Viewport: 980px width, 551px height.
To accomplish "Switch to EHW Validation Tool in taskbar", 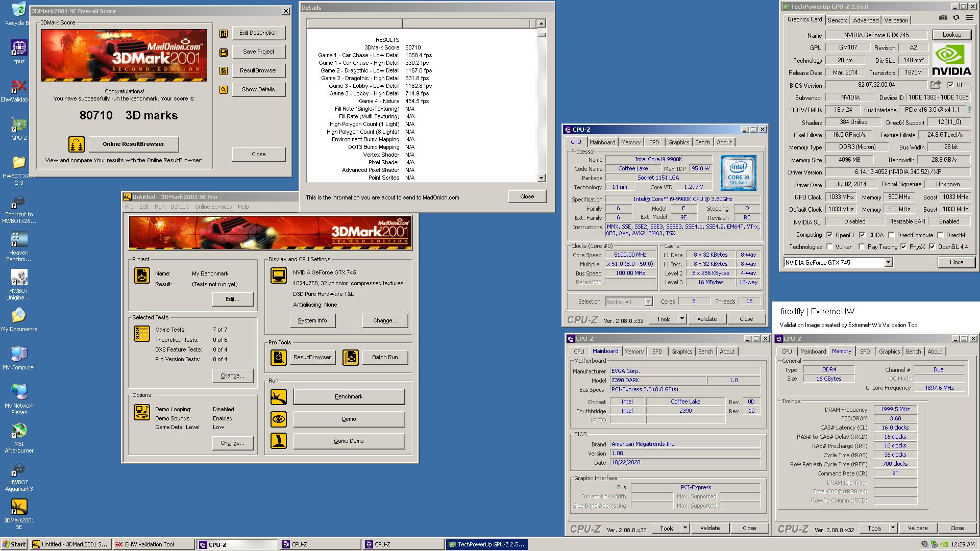I will 154,544.
